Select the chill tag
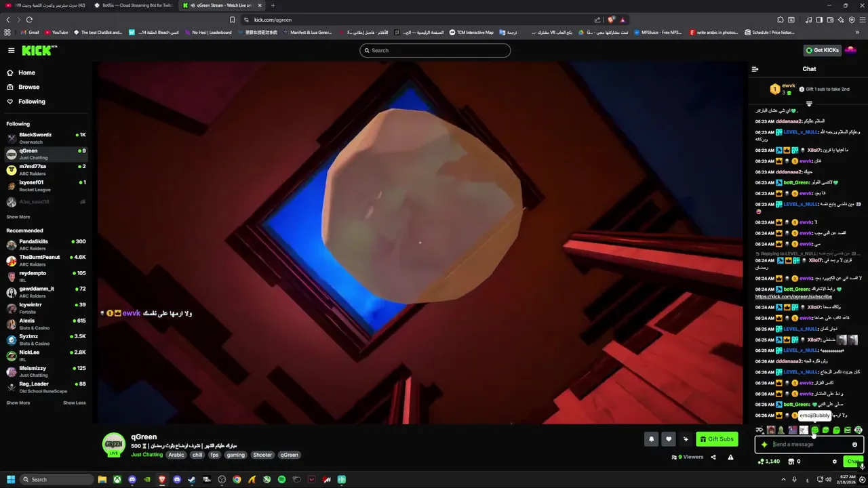 [x=197, y=455]
